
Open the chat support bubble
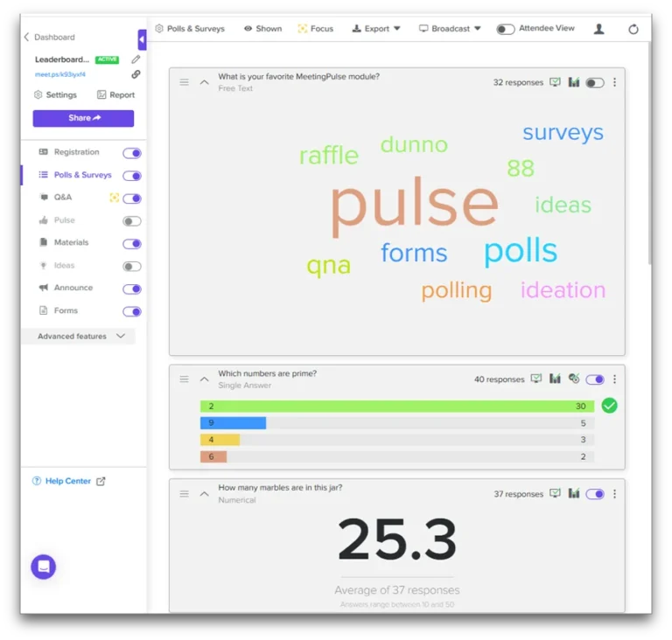(x=43, y=567)
